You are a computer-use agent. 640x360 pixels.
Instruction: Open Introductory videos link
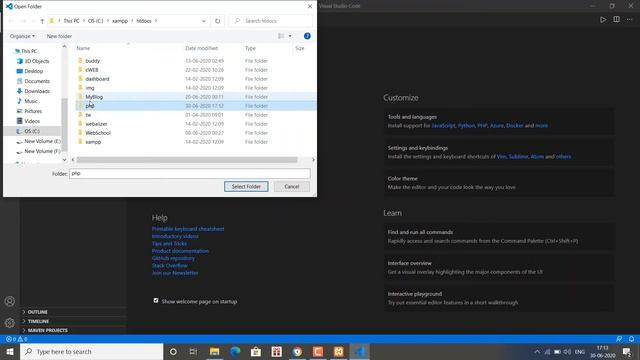pyautogui.click(x=175, y=236)
